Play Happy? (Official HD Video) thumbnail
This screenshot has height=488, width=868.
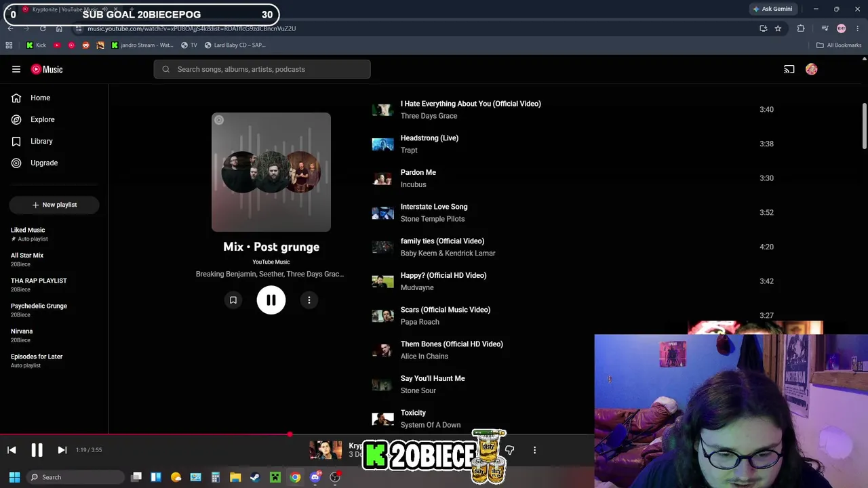click(382, 281)
